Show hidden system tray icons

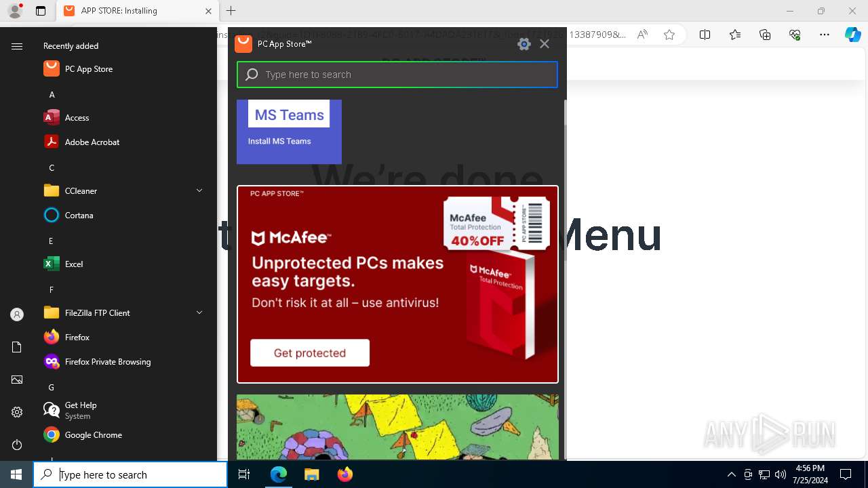click(x=731, y=474)
